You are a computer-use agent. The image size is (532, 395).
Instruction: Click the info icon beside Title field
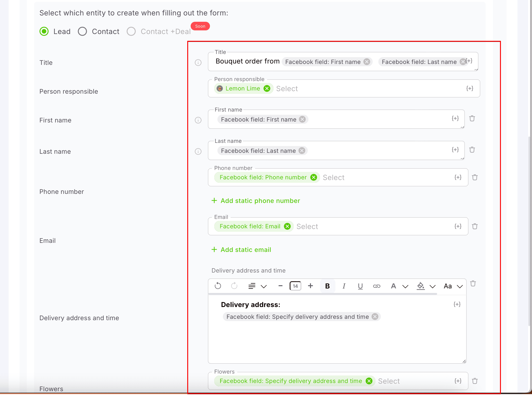point(198,63)
